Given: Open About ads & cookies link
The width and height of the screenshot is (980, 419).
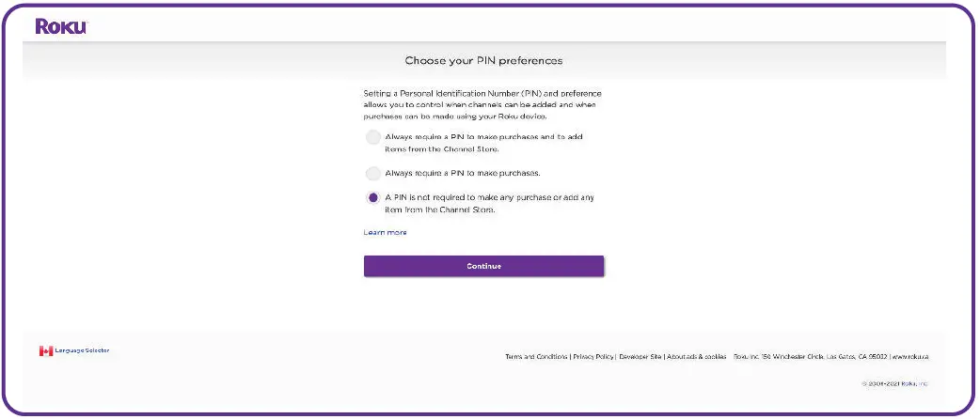Looking at the screenshot, I should click(696, 357).
